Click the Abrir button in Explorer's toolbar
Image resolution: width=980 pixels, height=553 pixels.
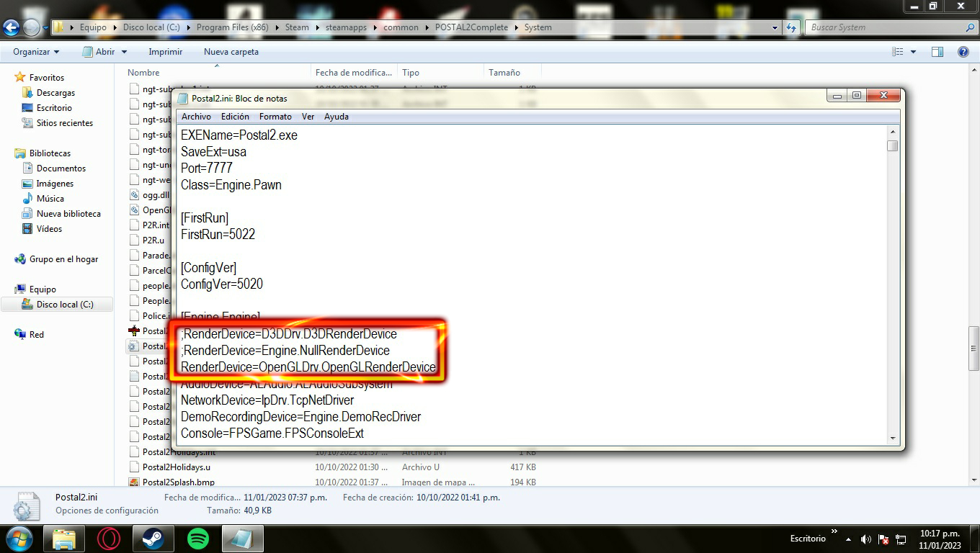pyautogui.click(x=98, y=52)
